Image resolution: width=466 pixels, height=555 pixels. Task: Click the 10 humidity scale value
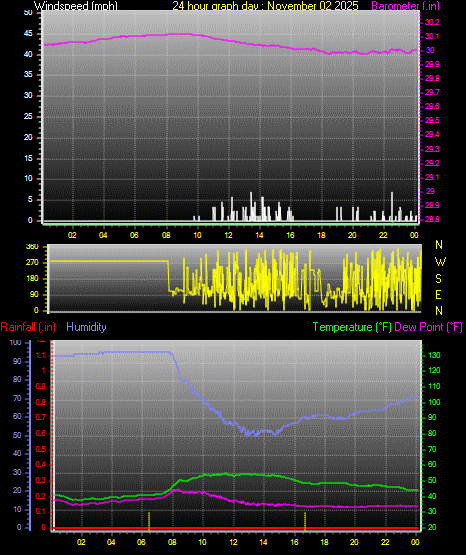pos(17,509)
